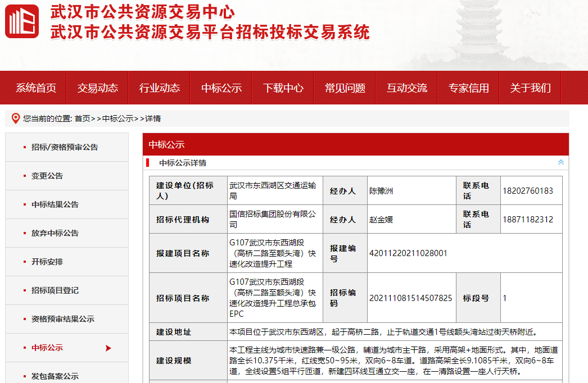588x383 pixels.
Task: Open 下载中心 from the navigation bar
Action: (x=283, y=88)
